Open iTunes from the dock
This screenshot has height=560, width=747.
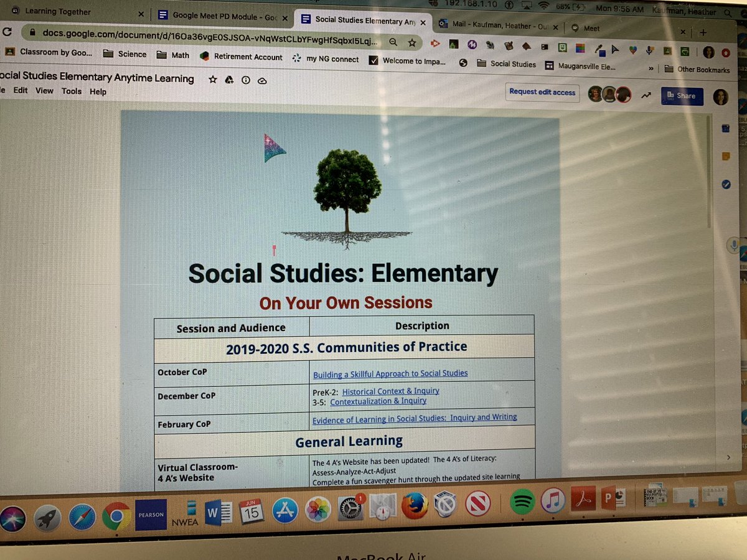[x=553, y=501]
